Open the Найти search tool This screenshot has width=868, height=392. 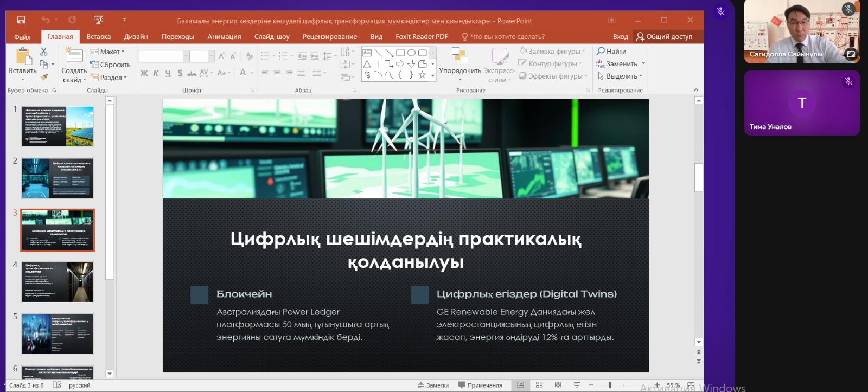[x=611, y=51]
